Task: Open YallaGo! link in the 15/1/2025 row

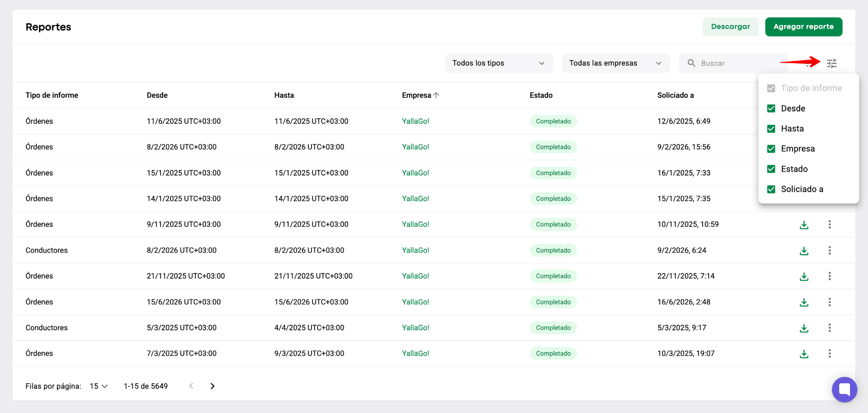Action: [x=415, y=173]
